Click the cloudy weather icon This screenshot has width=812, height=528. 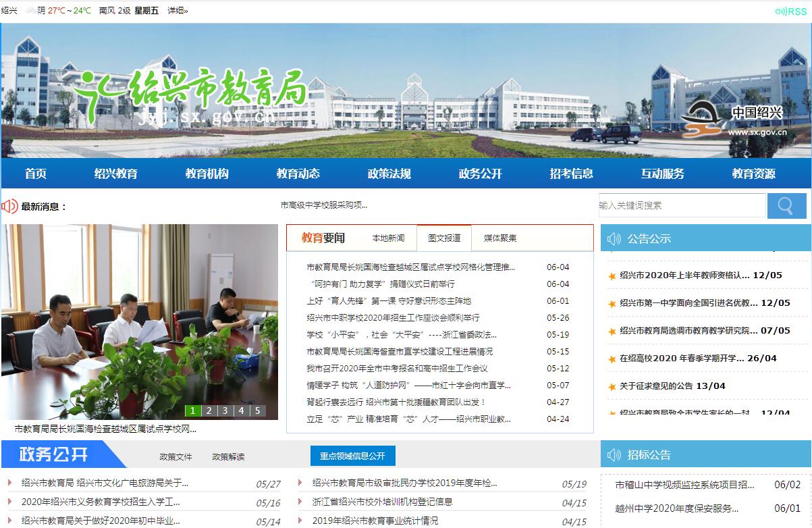[30, 11]
